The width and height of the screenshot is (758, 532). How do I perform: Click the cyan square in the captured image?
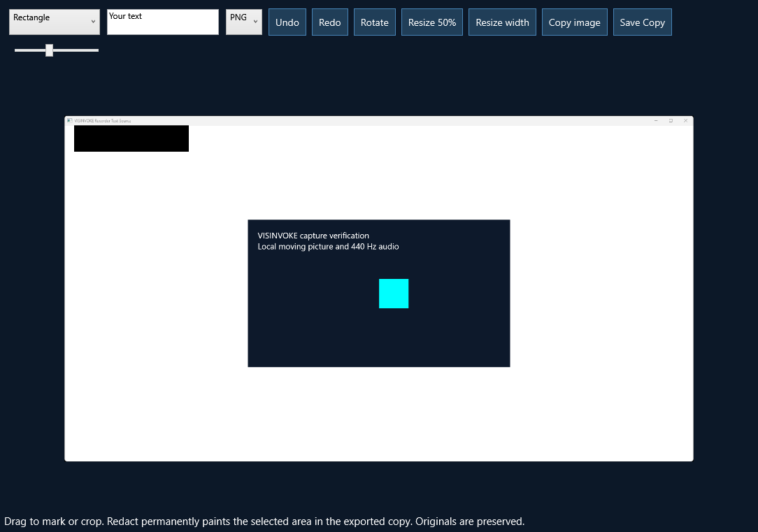tap(394, 294)
